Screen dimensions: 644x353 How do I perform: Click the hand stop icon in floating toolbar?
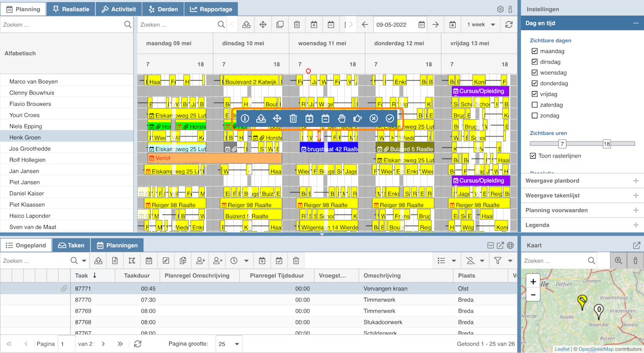342,118
